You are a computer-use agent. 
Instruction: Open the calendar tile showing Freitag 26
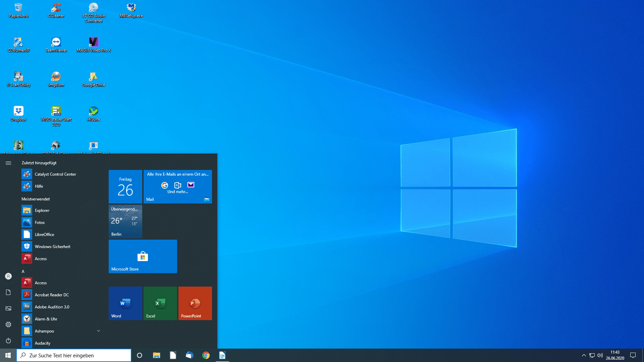point(125,187)
